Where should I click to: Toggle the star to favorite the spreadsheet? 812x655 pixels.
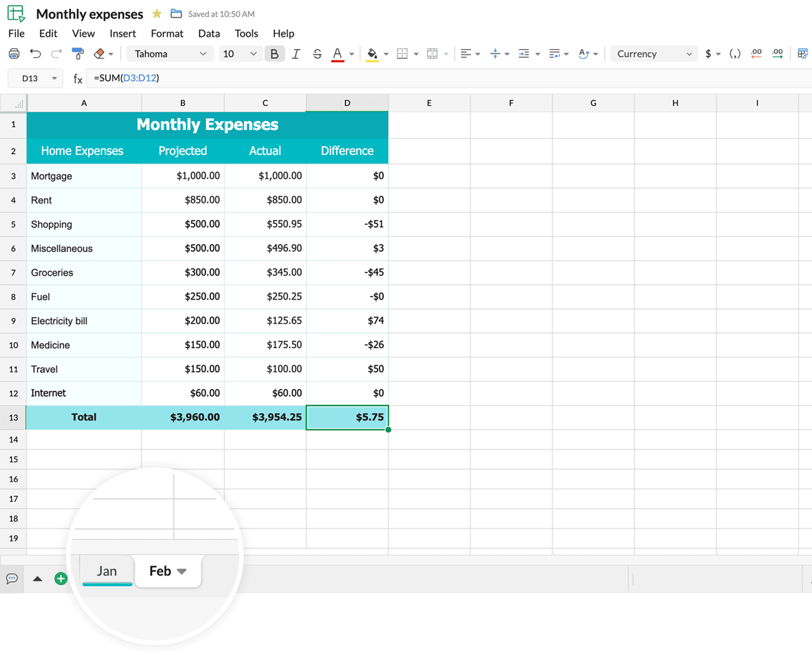(x=156, y=13)
